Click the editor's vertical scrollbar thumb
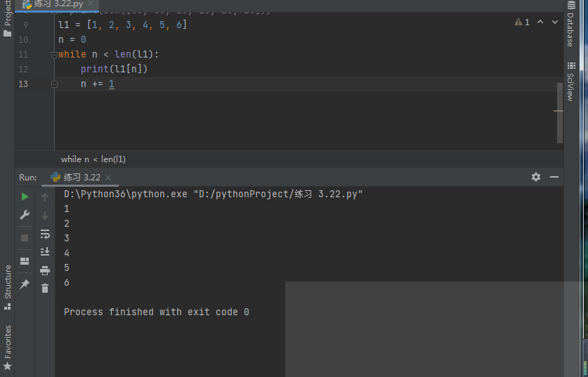 click(560, 112)
